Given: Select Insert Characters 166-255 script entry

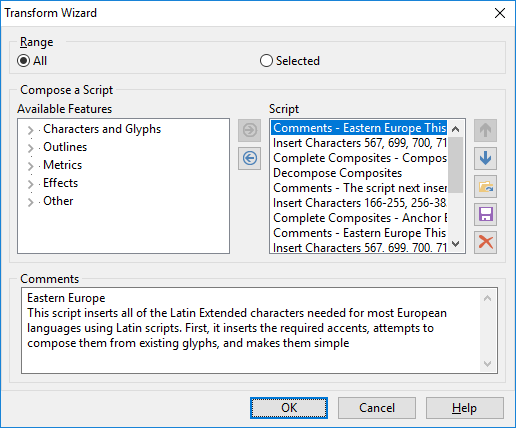Looking at the screenshot, I should [x=359, y=203].
